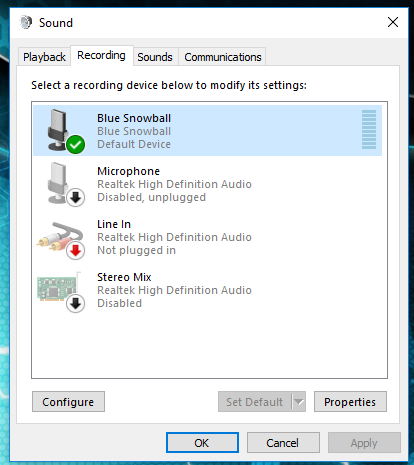Screen dimensions: 414x465
Task: Click the Line In cable icon
Action: pyautogui.click(x=60, y=237)
